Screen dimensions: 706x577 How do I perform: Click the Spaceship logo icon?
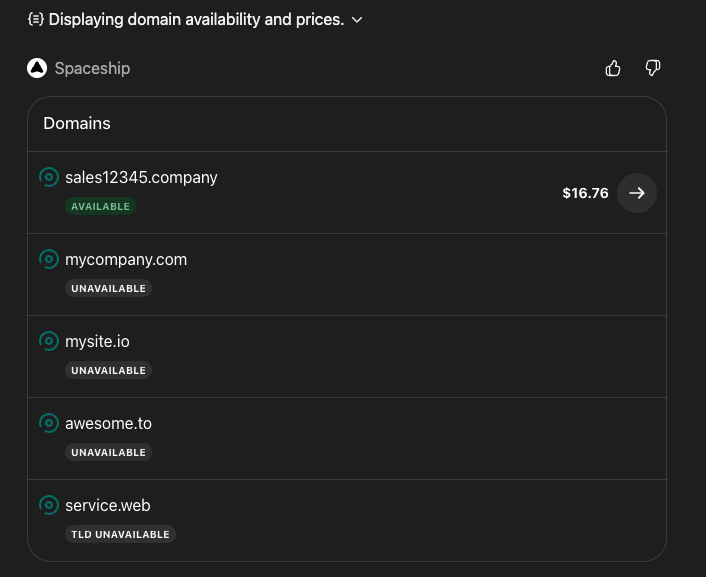[x=37, y=68]
